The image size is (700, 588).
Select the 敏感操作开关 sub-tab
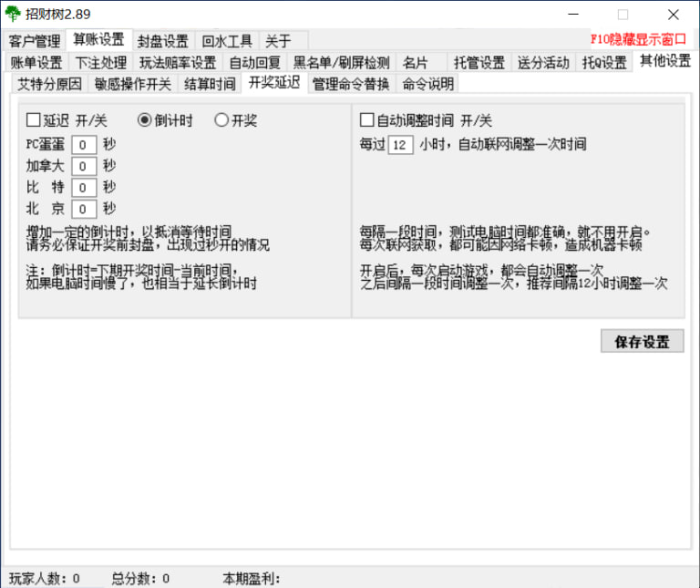[133, 84]
